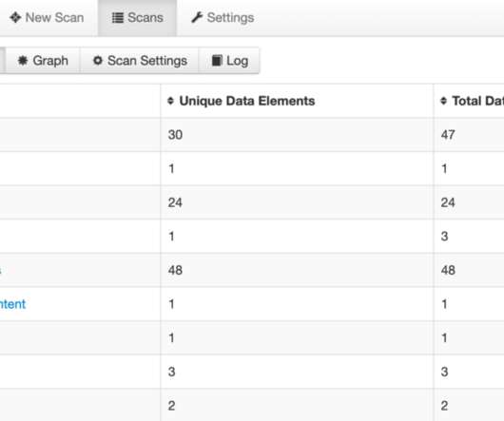The image size is (504, 421).
Task: Click the Graph asterisk icon
Action: (23, 61)
